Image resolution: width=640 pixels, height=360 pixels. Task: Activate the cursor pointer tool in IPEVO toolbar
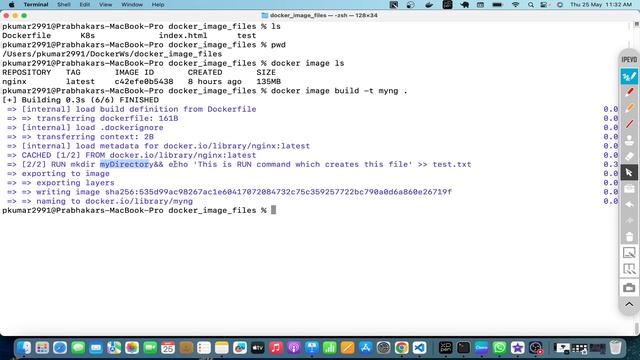pos(629,173)
